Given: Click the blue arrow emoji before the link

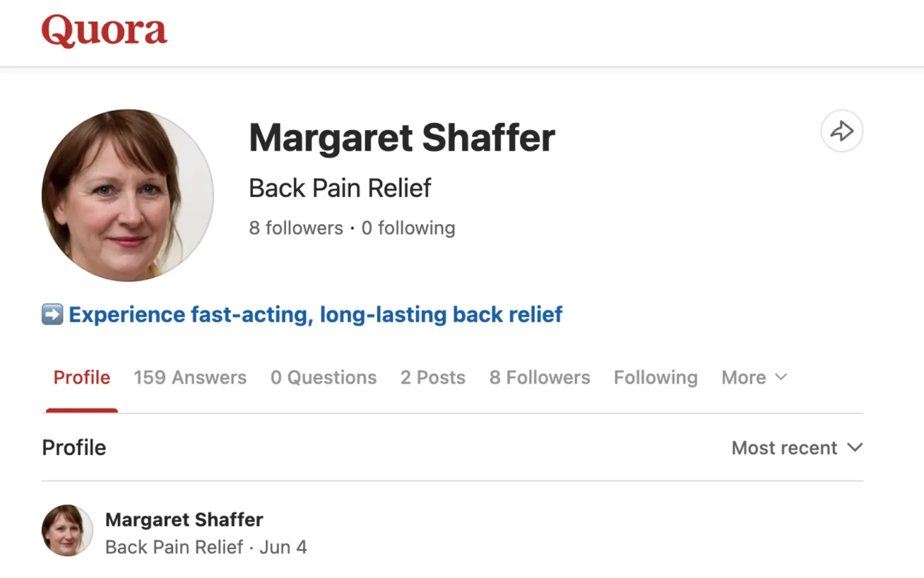Looking at the screenshot, I should (52, 314).
